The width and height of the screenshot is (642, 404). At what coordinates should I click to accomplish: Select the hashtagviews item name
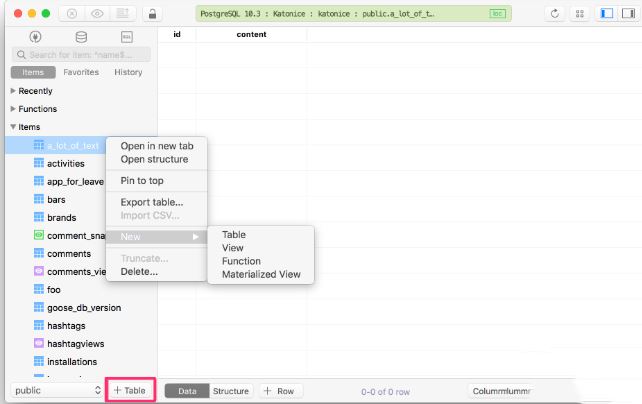point(76,343)
